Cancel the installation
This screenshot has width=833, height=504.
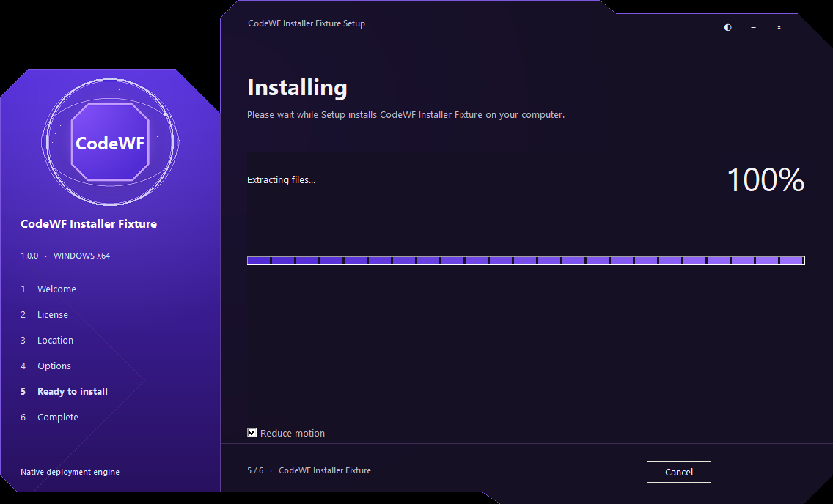click(x=678, y=472)
